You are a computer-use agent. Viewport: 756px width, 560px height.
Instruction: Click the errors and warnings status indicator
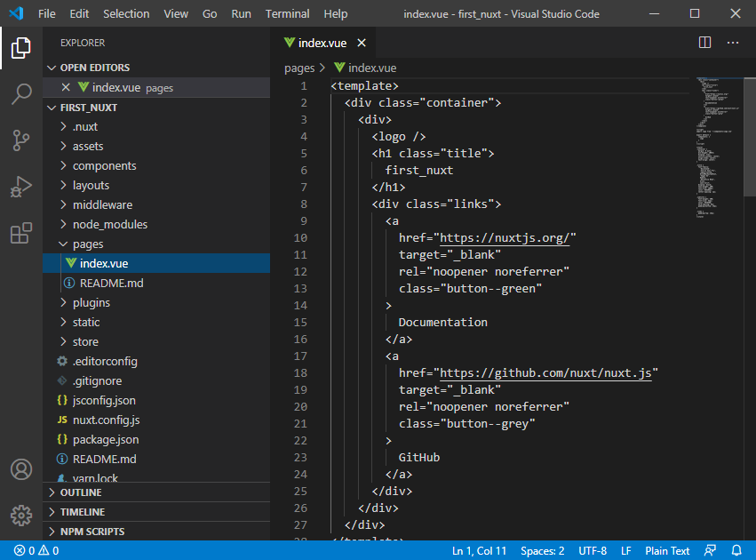[x=36, y=551]
